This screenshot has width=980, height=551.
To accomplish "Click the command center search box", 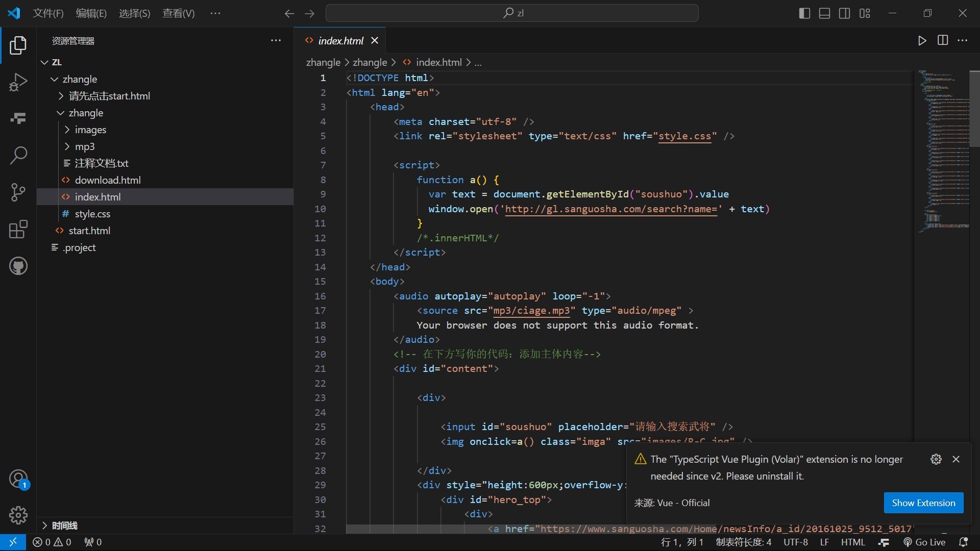I will tap(512, 13).
